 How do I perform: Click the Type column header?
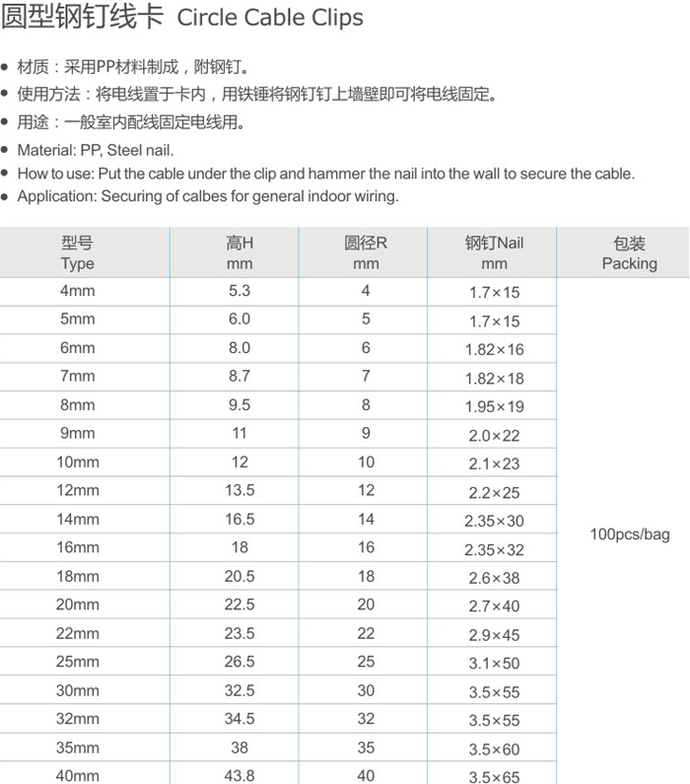coord(77,253)
